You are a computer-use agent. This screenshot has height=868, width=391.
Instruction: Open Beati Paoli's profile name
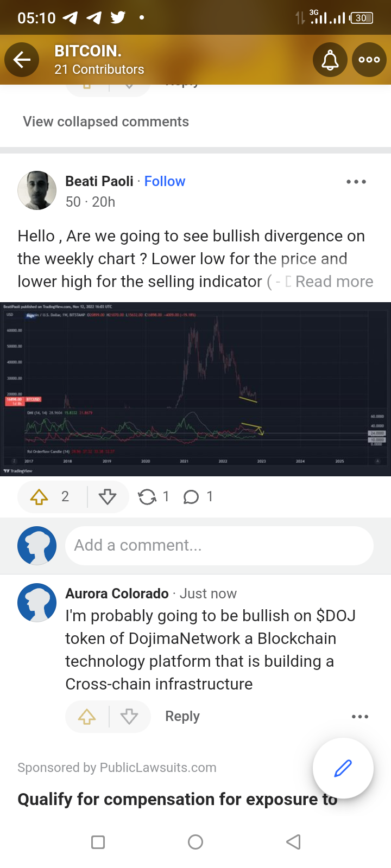point(99,181)
